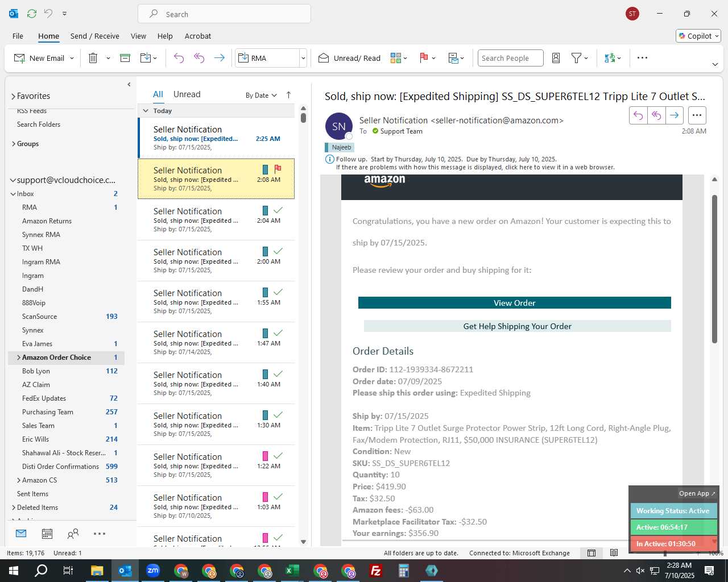Screen dimensions: 728x582
Task: Expand the Favorites section
Action: [13, 96]
